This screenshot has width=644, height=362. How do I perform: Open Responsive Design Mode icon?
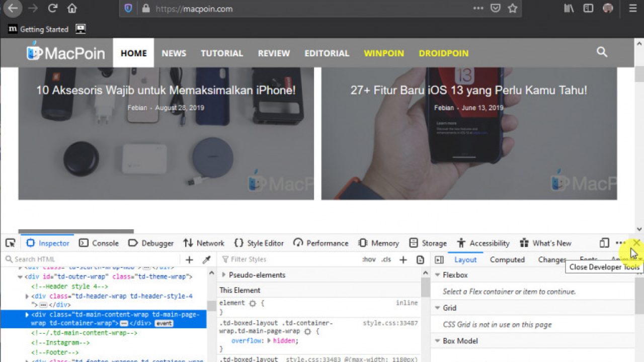604,243
